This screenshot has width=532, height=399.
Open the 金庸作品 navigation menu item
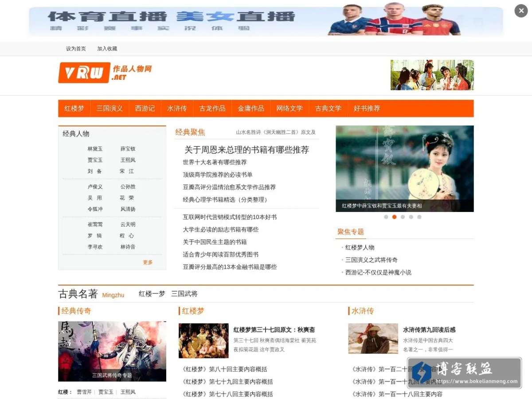[x=251, y=108]
